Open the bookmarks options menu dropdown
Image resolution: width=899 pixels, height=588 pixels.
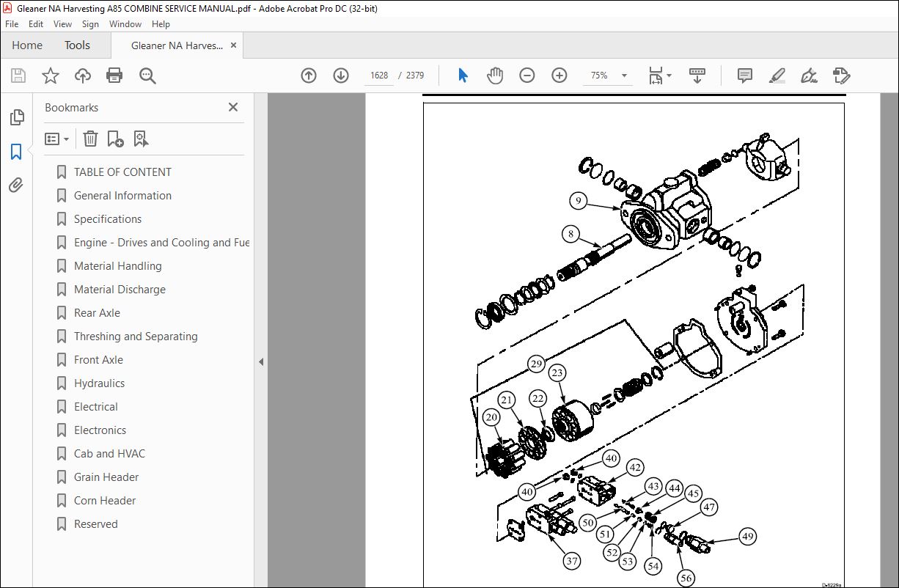click(x=57, y=139)
